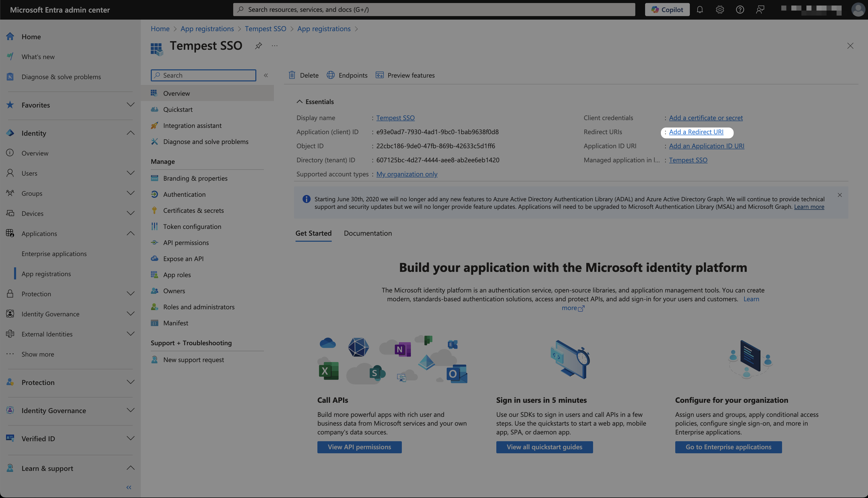The width and height of the screenshot is (868, 498).
Task: Collapse the Applications group
Action: [130, 233]
